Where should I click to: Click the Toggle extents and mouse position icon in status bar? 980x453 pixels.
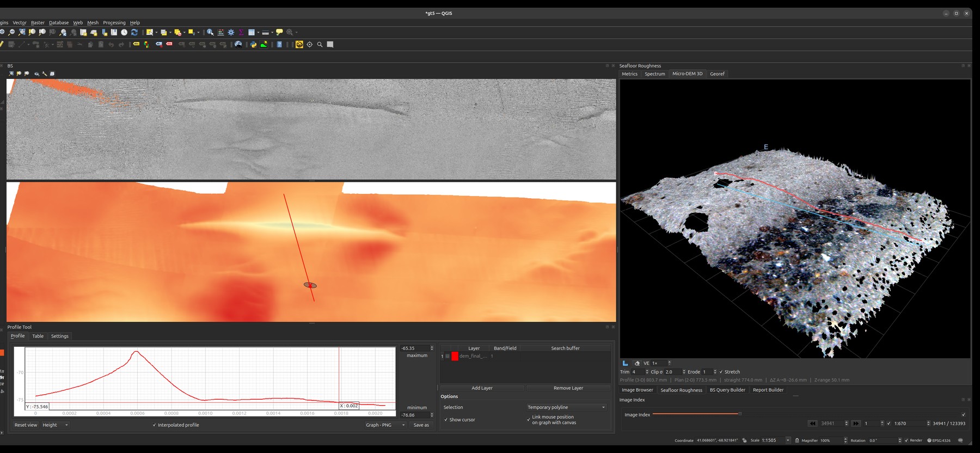point(744,440)
